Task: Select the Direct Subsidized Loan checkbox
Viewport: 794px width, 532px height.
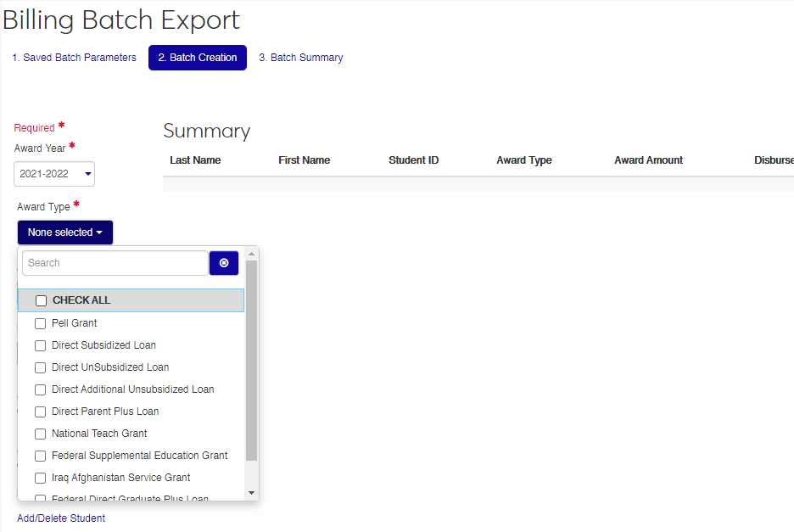Action: coord(40,345)
